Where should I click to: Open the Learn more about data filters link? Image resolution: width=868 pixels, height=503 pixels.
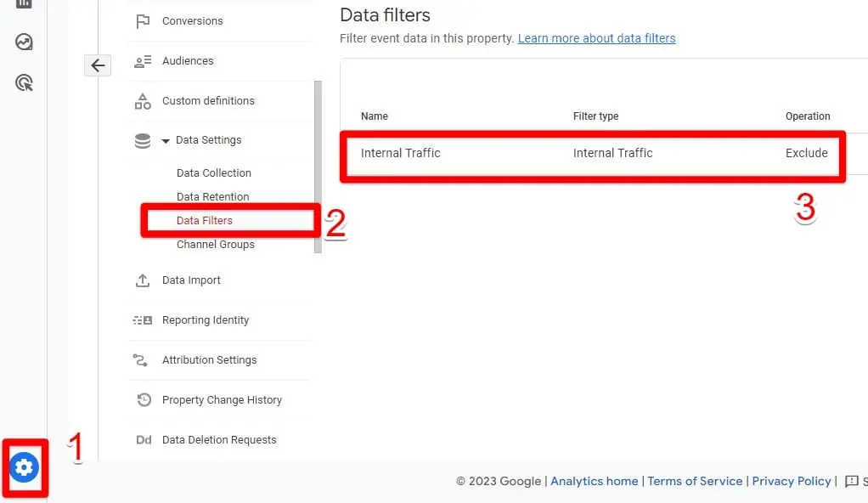[596, 37]
